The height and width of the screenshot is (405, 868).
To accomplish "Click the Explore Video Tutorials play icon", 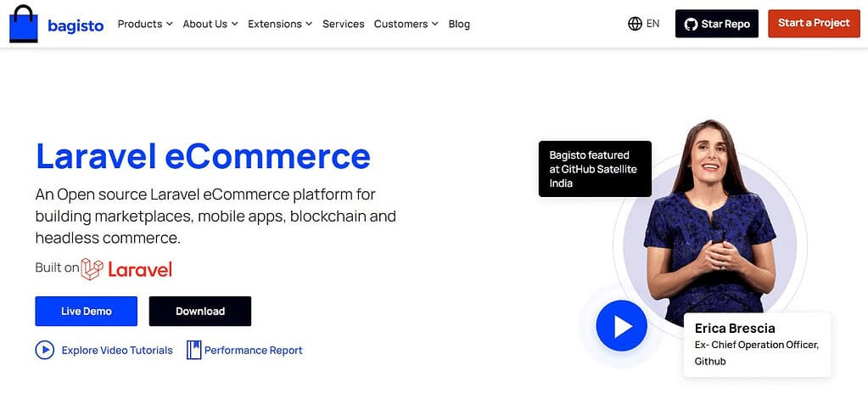I will click(45, 350).
